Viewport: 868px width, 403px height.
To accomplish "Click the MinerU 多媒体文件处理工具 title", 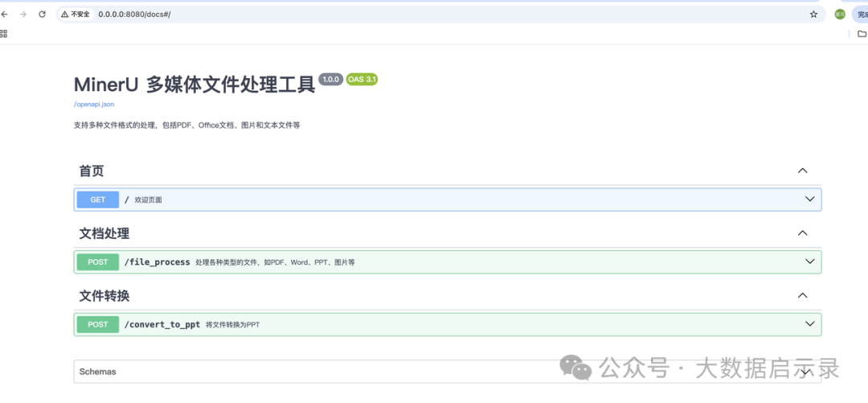I will [194, 84].
